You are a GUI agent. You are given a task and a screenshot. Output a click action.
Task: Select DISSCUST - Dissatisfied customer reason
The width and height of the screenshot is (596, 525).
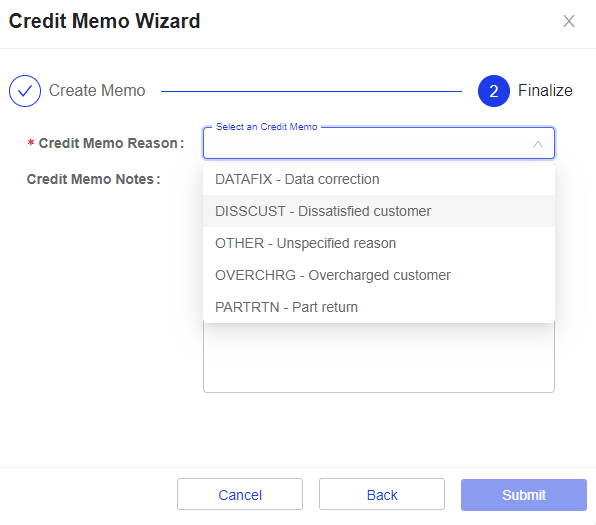point(379,211)
